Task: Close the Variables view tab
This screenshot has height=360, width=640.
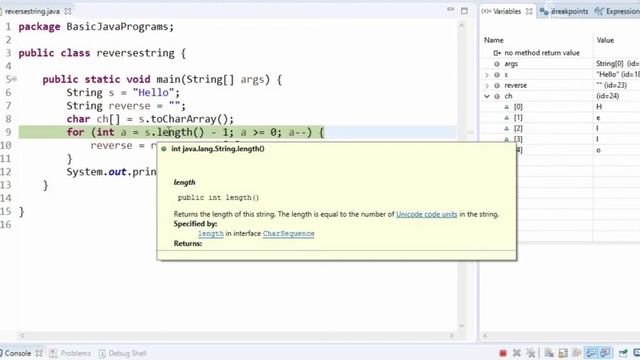Action: pyautogui.click(x=529, y=11)
